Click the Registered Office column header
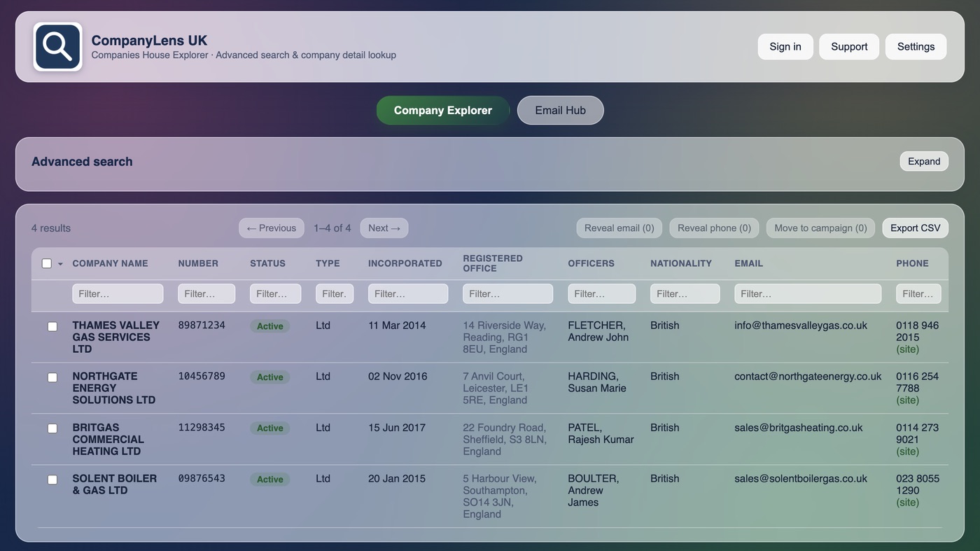980x551 pixels. [493, 264]
